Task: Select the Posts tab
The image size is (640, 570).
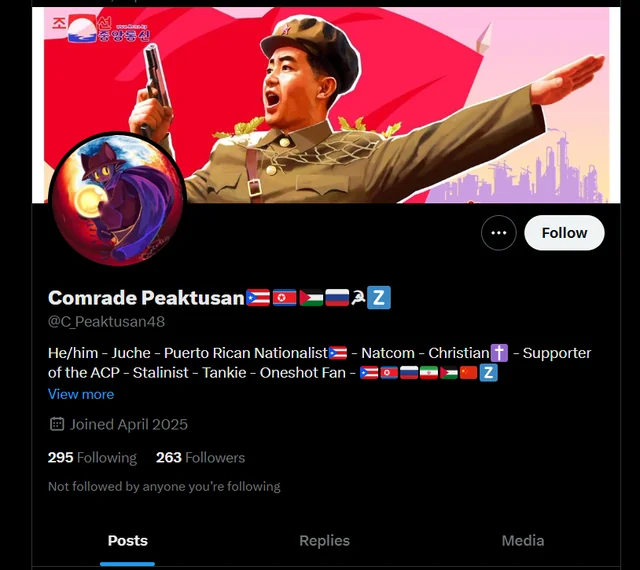Action: click(x=127, y=540)
